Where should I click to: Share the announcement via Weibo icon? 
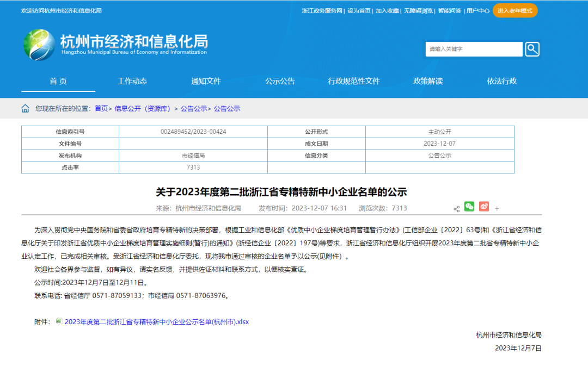pos(483,207)
